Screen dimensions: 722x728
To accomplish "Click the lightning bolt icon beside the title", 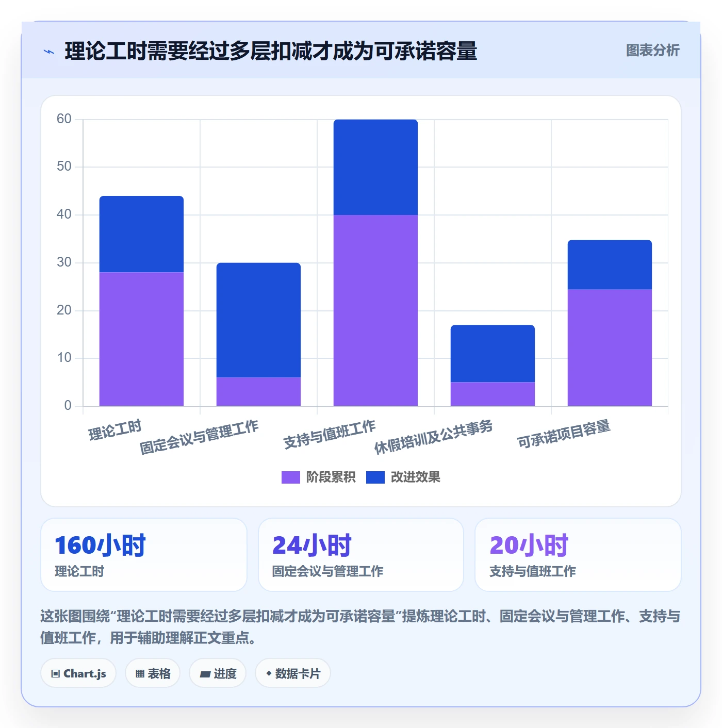I will (49, 52).
